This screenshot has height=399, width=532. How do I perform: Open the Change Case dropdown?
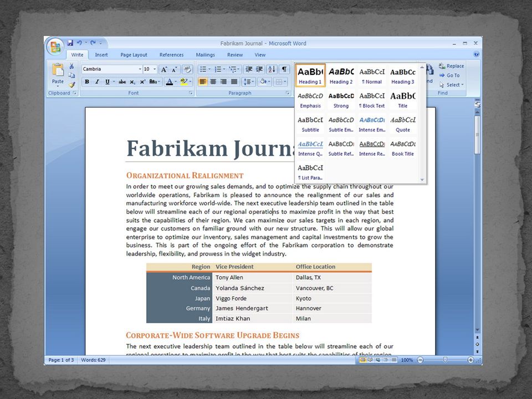154,82
